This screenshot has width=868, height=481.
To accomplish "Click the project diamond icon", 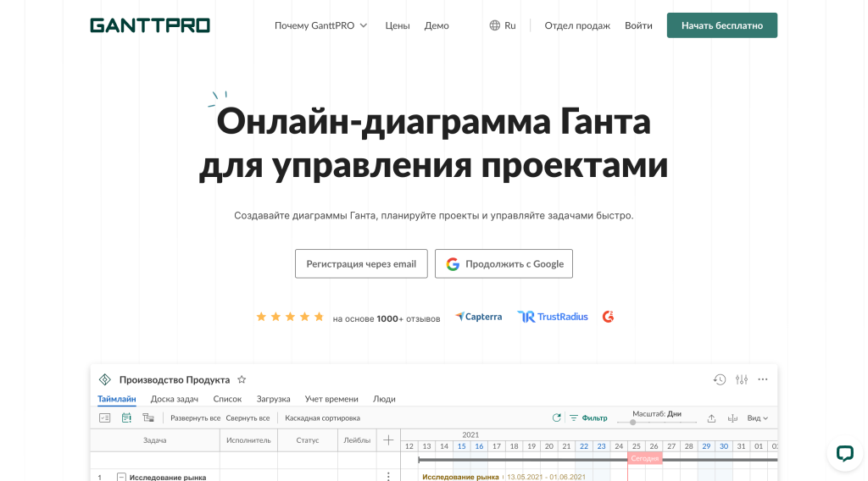I will 104,380.
